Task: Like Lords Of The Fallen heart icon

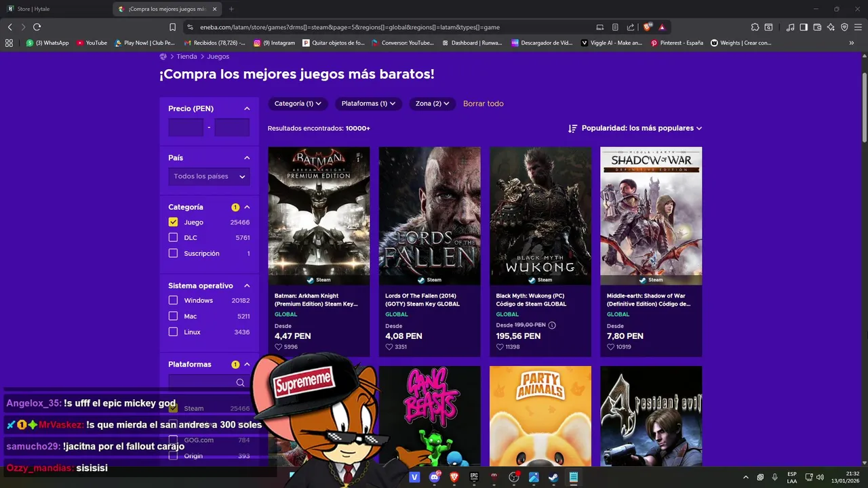Action: pos(389,347)
